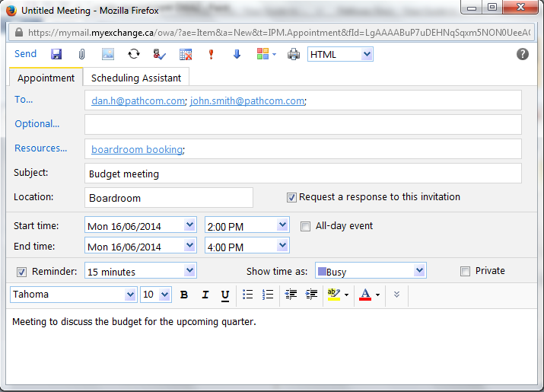Click the Insert Image icon
The image size is (544, 392).
point(108,54)
